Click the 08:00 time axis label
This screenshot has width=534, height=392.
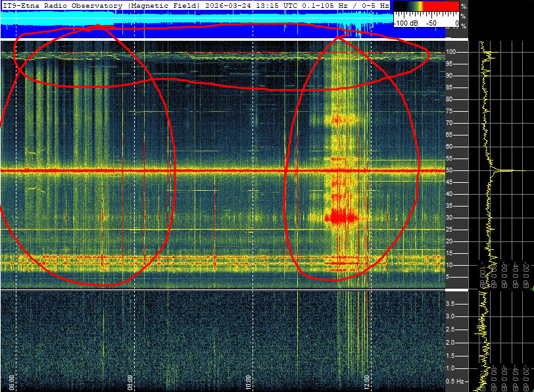click(131, 381)
